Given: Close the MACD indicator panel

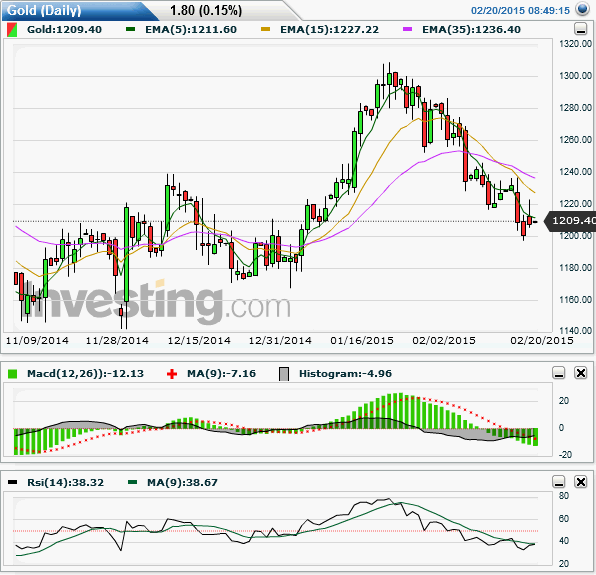Looking at the screenshot, I should (x=580, y=373).
